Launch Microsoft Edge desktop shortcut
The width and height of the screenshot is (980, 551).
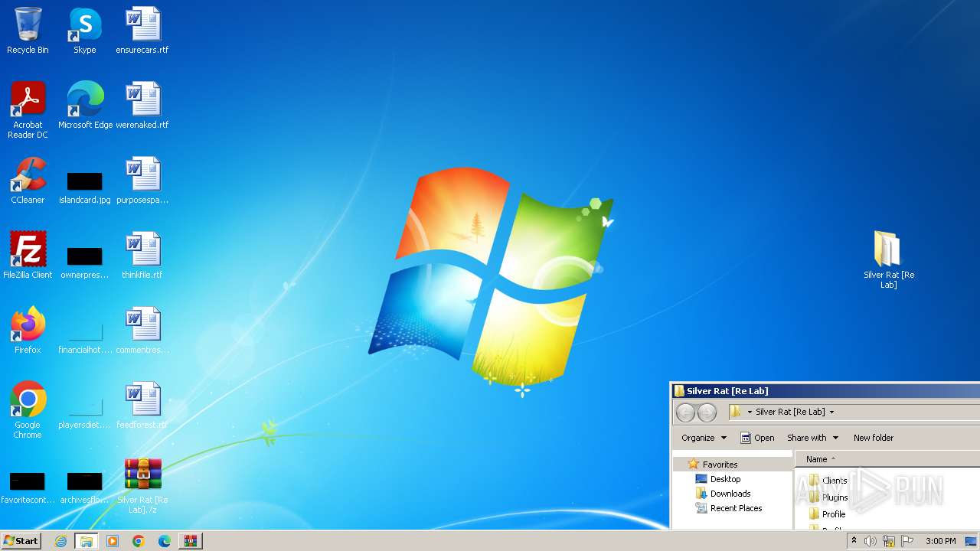[x=85, y=106]
